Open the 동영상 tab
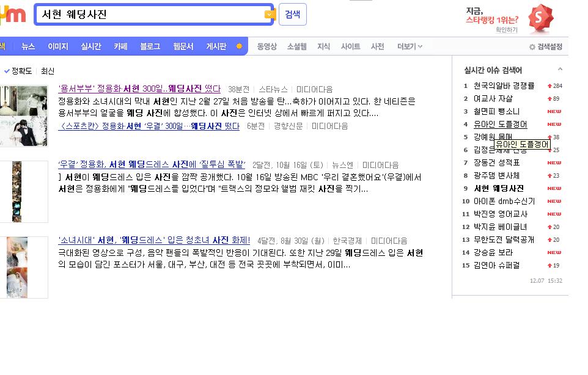This screenshot has height=375, width=588. (266, 46)
